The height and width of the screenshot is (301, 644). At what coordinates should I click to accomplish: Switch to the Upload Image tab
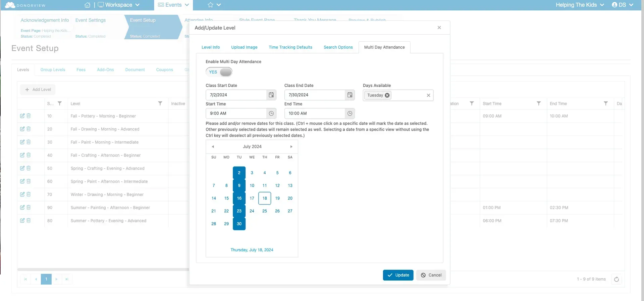pos(244,47)
